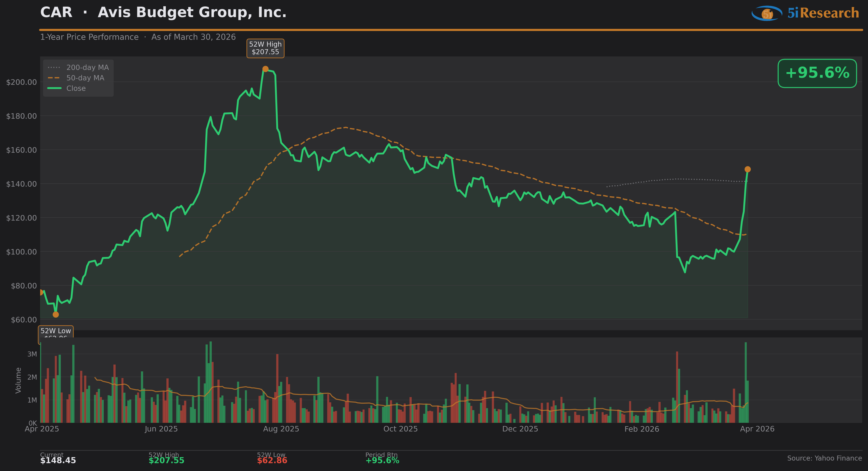868x471 pixels.
Task: Click the Current $148.45 value
Action: coord(58,461)
